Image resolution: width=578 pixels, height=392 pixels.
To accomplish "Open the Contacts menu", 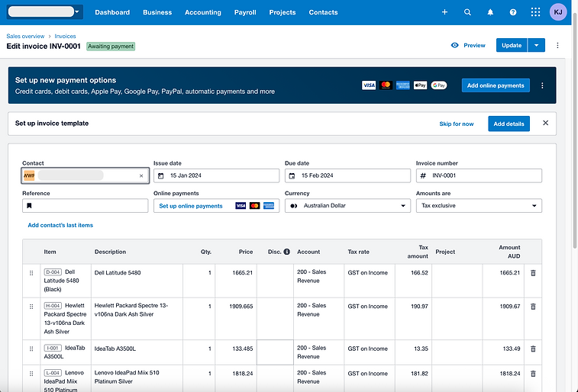I will pos(323,12).
